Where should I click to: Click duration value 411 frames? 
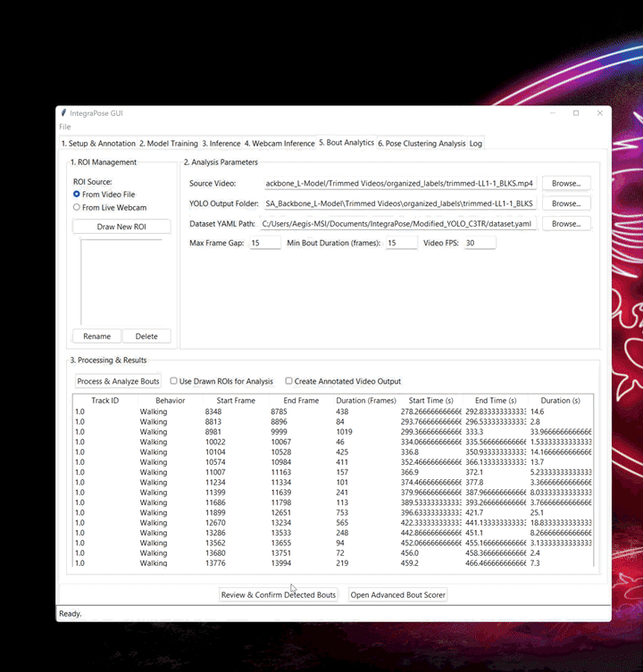342,462
